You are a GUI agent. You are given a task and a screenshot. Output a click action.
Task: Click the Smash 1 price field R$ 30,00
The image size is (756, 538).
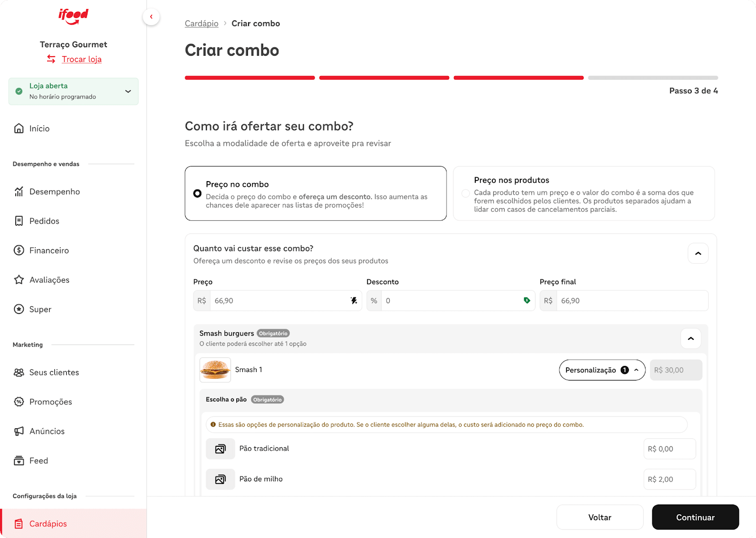676,370
